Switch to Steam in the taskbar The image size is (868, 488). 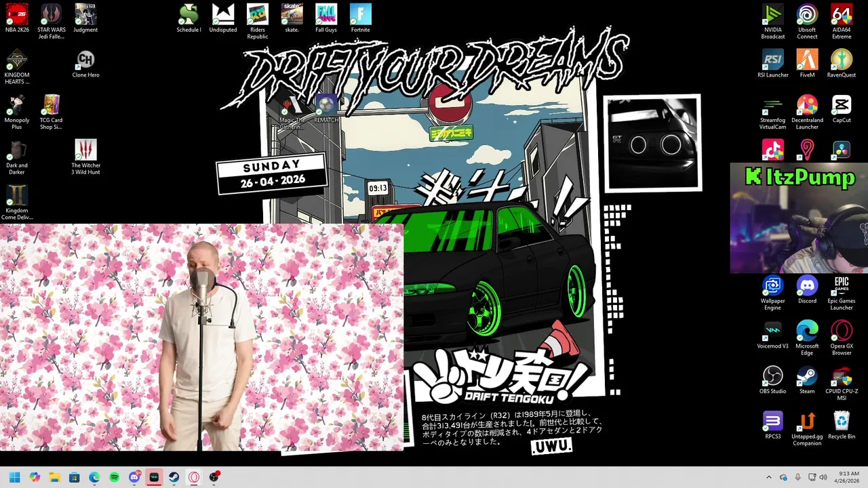tap(174, 477)
